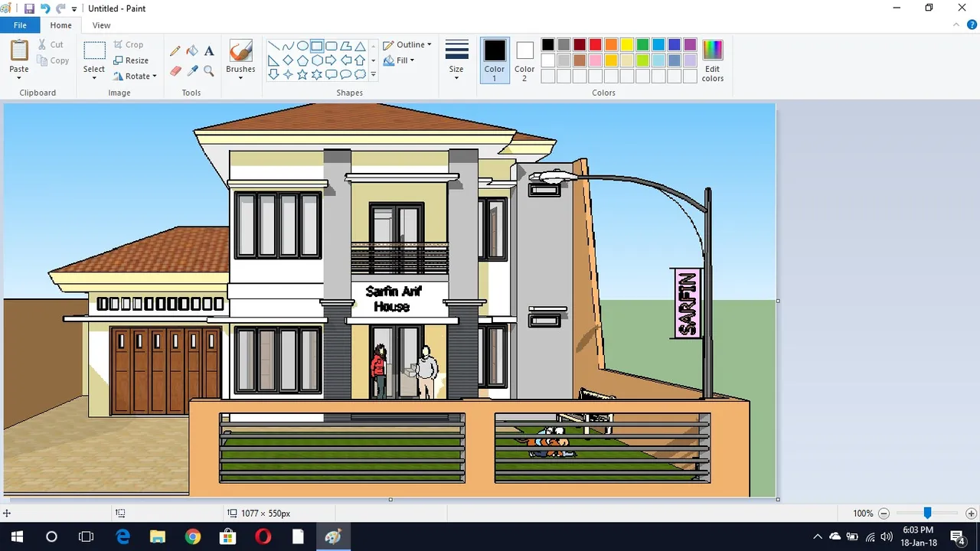Choose the Right arrow shape

click(x=332, y=60)
